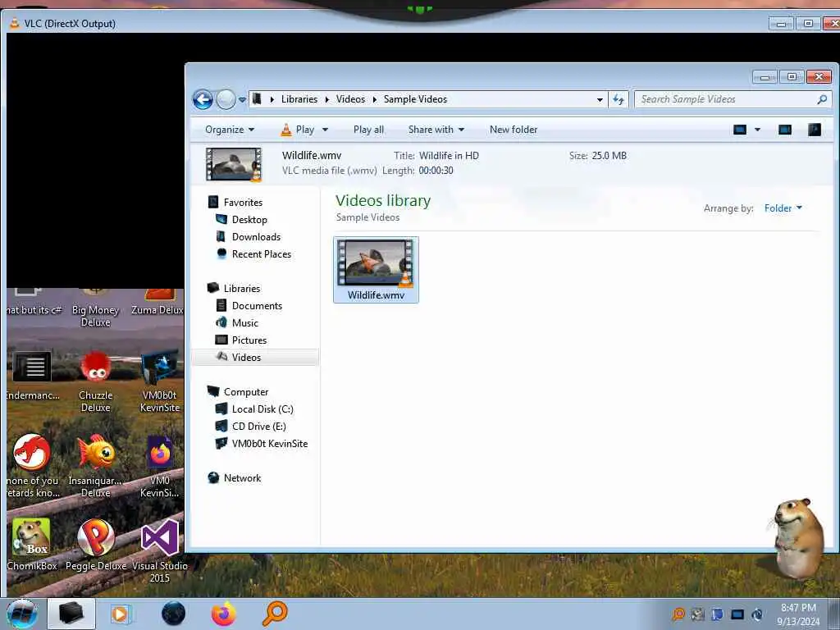This screenshot has width=840, height=630.
Task: Select the Videos breadcrumb segment
Action: (x=350, y=99)
